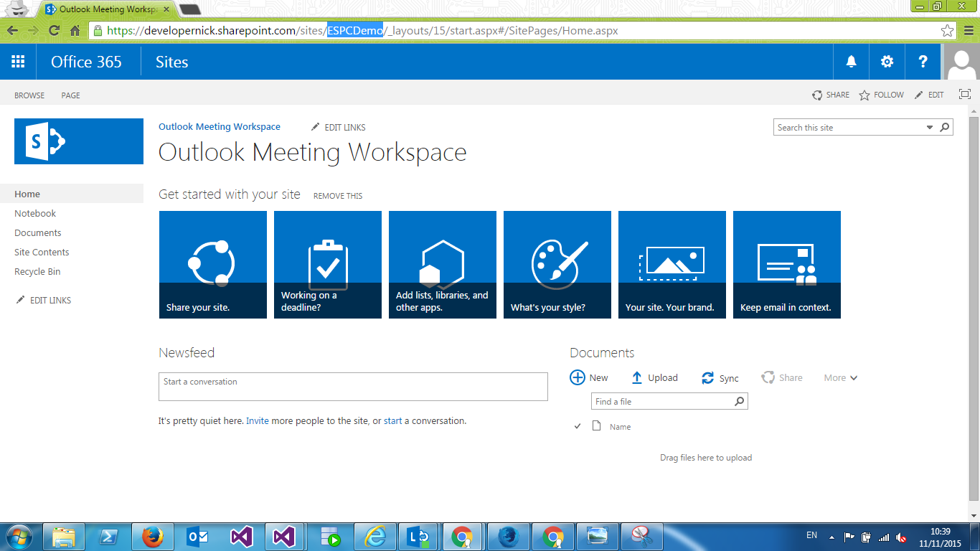The height and width of the screenshot is (551, 980).
Task: Expand the More dropdown in Documents
Action: tap(841, 377)
